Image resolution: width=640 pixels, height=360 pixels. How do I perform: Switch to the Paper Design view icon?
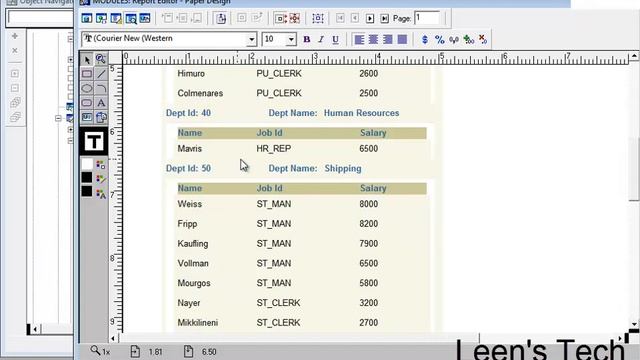point(131,18)
